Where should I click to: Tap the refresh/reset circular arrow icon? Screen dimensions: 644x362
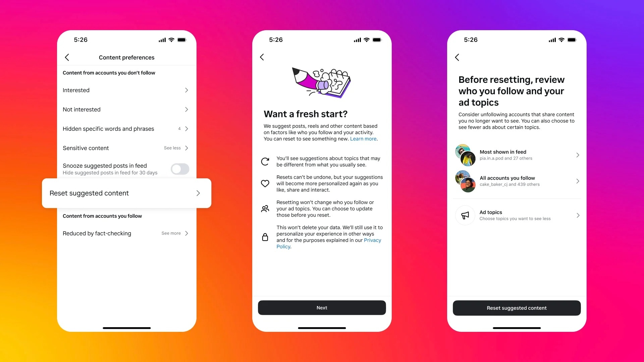(x=266, y=161)
